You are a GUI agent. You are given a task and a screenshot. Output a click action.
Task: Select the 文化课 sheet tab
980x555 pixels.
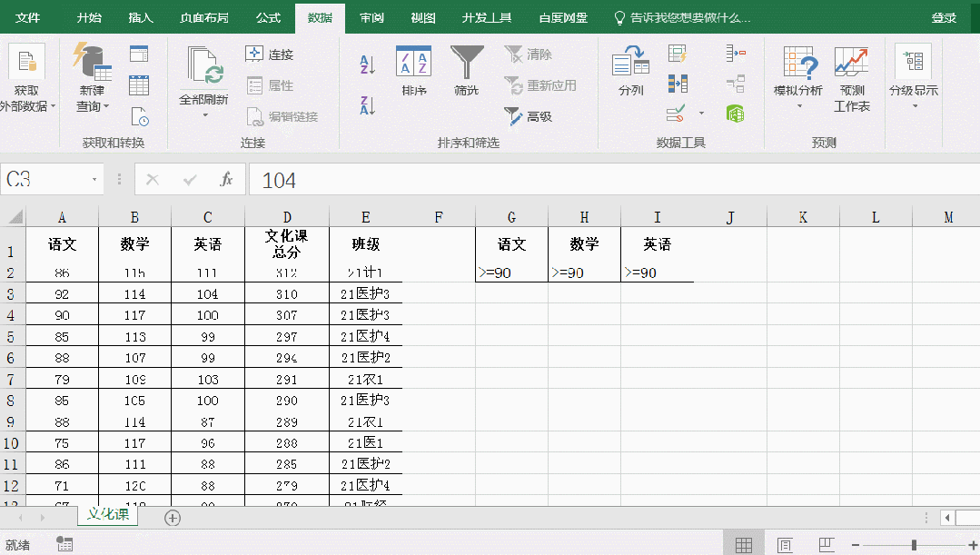click(107, 515)
